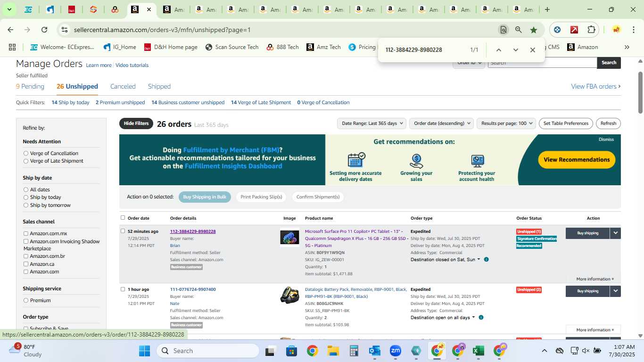Open new browser tab

[547, 9]
